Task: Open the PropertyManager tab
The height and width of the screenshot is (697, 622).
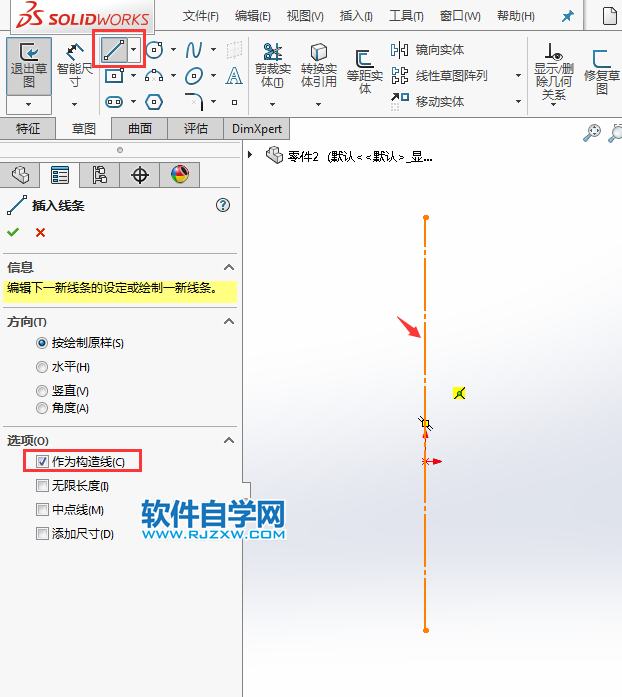Action: pyautogui.click(x=60, y=175)
